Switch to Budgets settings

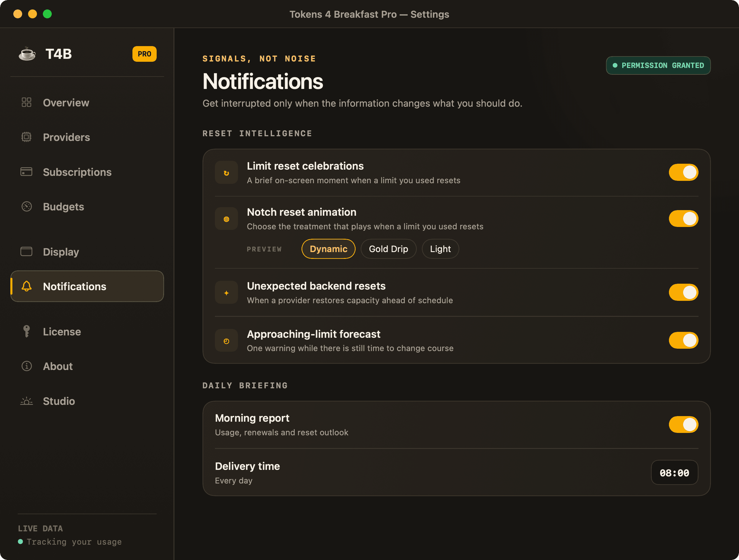pos(87,207)
